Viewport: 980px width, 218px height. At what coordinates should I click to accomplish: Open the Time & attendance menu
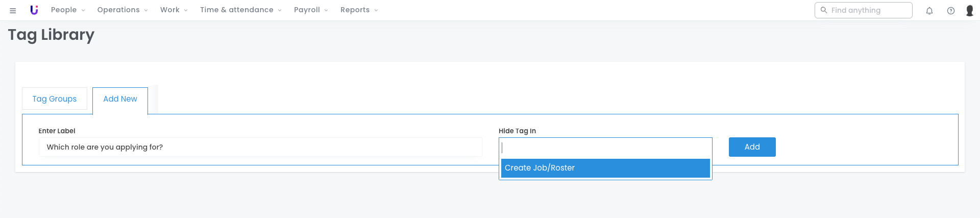tap(240, 10)
